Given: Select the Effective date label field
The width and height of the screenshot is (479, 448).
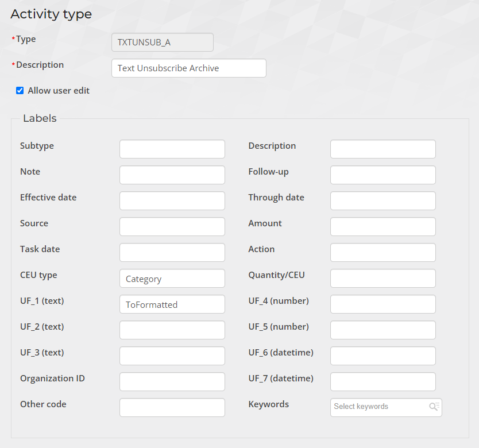Looking at the screenshot, I should click(x=172, y=201).
